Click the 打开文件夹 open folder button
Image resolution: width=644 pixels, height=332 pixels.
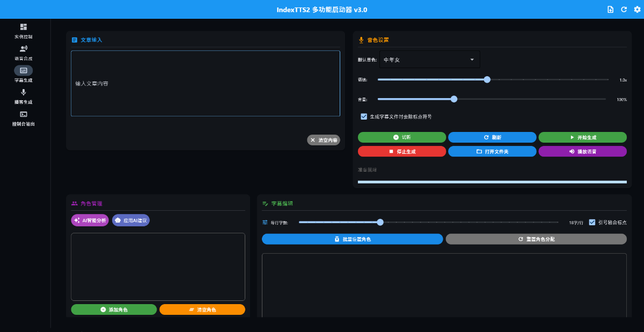(x=492, y=151)
